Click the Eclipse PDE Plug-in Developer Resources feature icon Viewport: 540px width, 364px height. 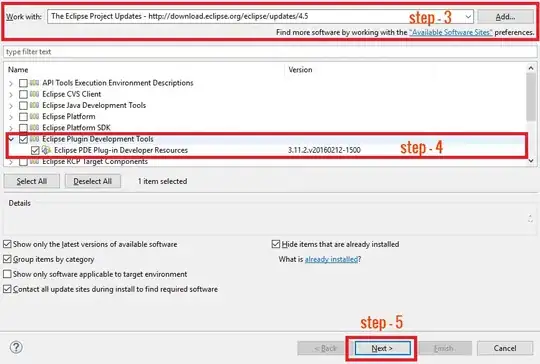point(46,150)
